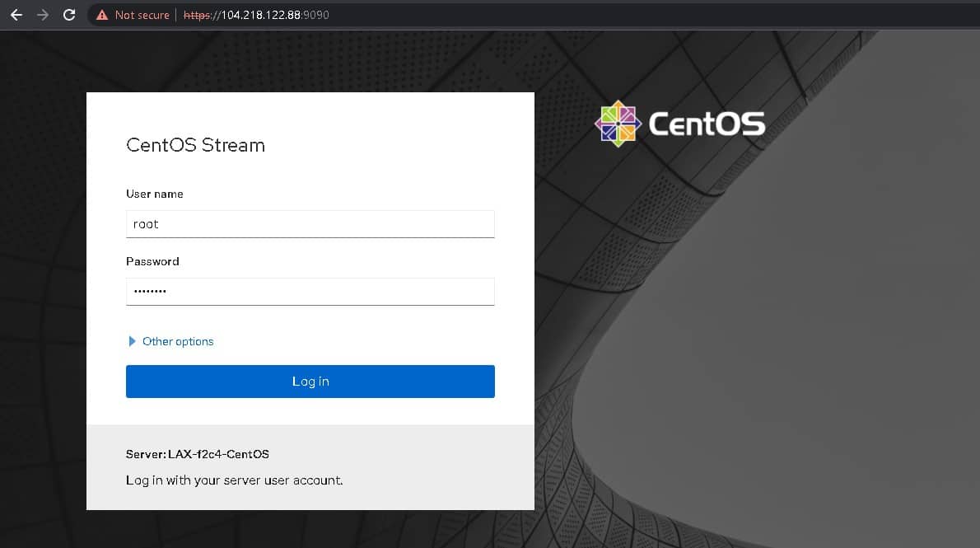This screenshot has width=980, height=548.
Task: Click inside the User name field
Action: (x=310, y=223)
